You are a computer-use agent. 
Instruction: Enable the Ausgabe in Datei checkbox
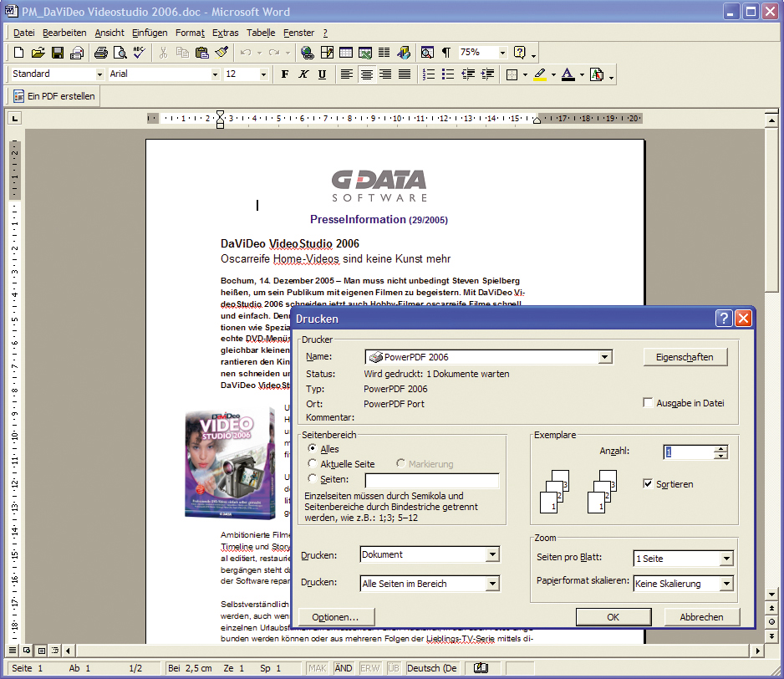tap(648, 403)
